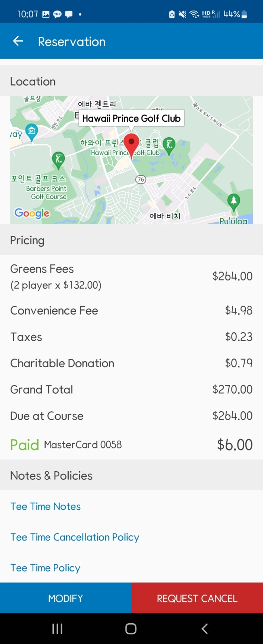The image size is (263, 644).
Task: Tap the Google logo on the map
Action: pos(32,213)
